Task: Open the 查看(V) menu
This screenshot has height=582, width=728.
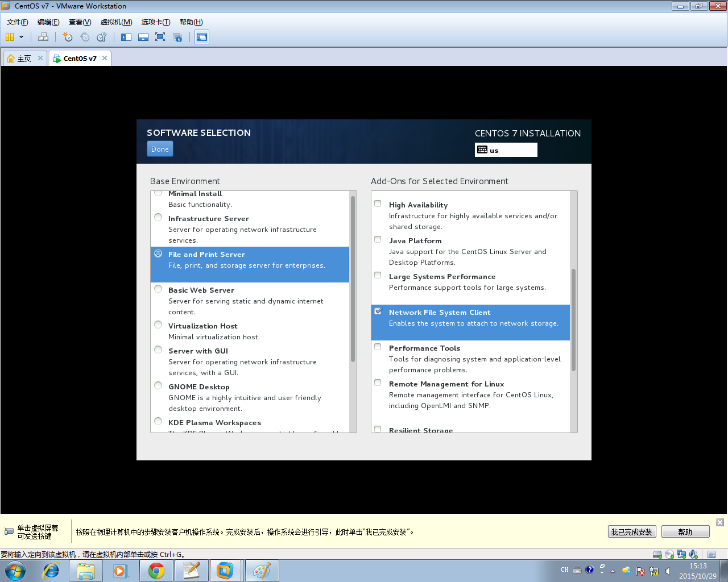Action: tap(80, 22)
